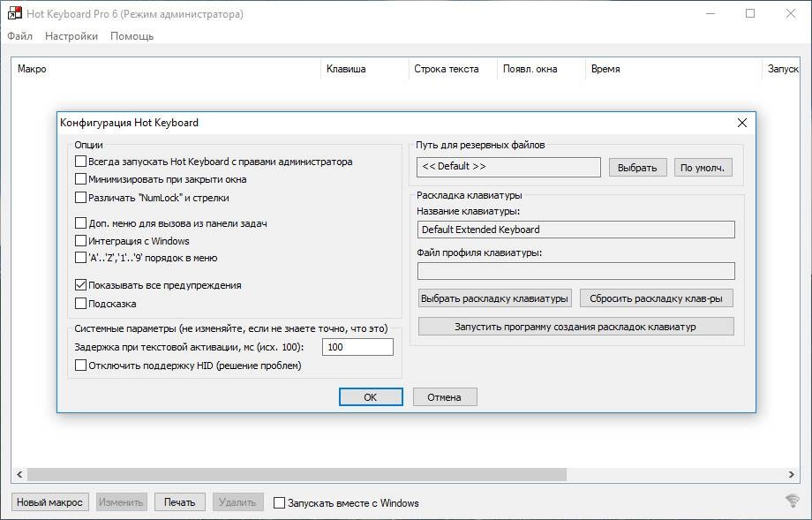Open the Файл menu
Viewport: 812px width, 520px height.
[x=19, y=35]
